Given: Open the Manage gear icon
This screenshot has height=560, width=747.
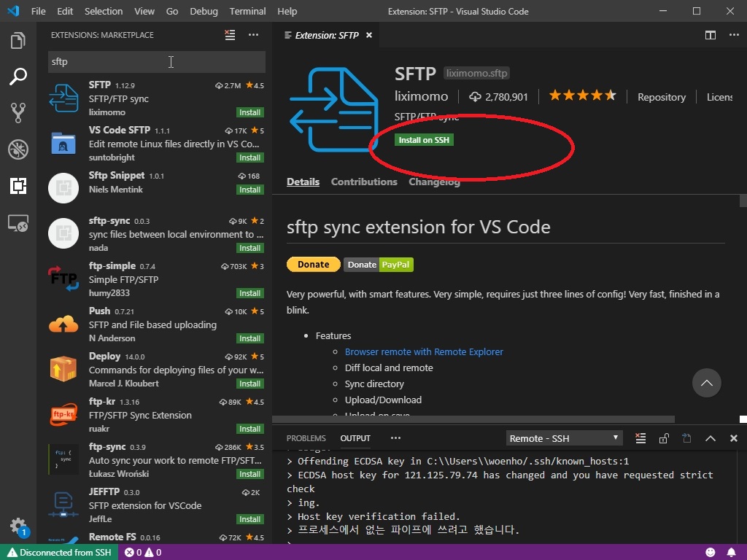Looking at the screenshot, I should click(x=19, y=526).
